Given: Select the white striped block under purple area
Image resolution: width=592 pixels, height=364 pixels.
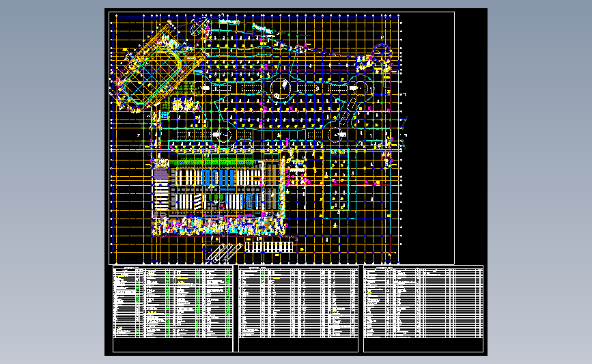Looking at the screenshot, I should (x=161, y=195).
